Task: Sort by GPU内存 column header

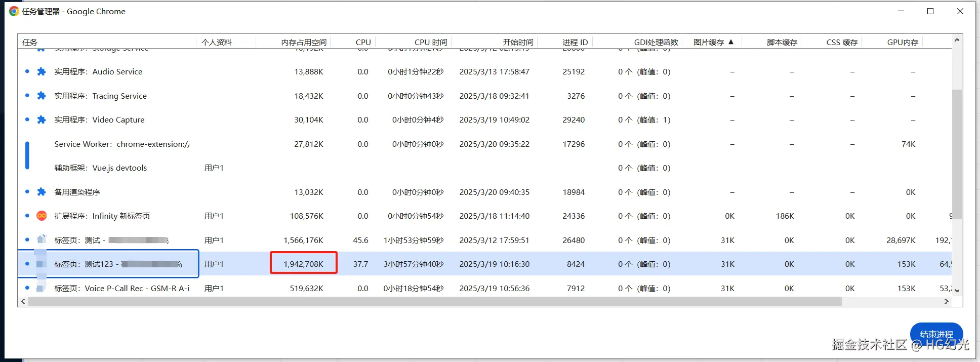Action: (903, 43)
